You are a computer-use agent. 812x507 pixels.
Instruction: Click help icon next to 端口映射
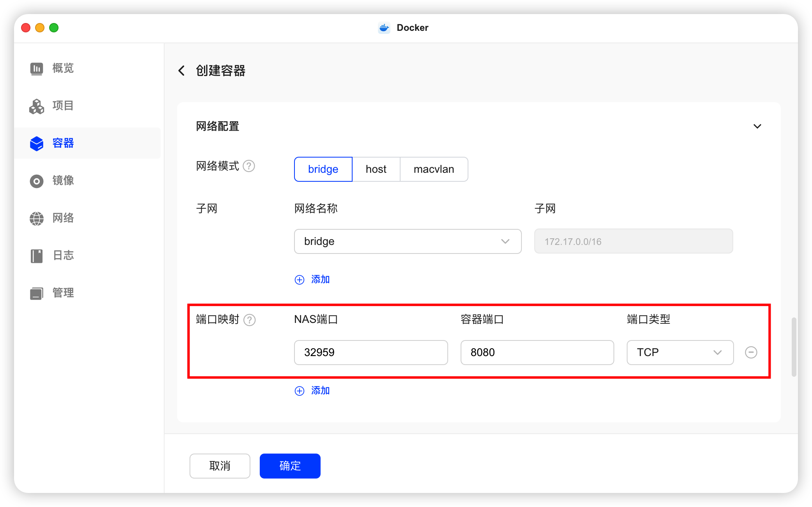(x=249, y=320)
